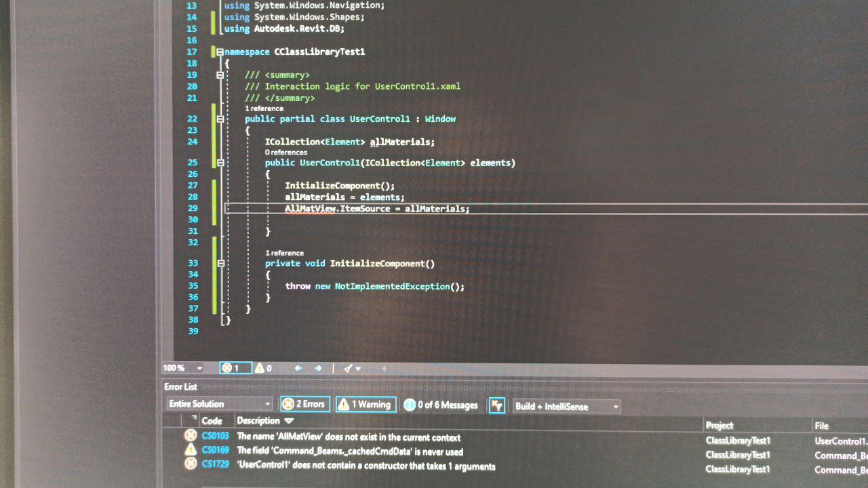Click 'using System.Windows.Shapes;' line
This screenshot has height=488, width=868.
(x=294, y=17)
